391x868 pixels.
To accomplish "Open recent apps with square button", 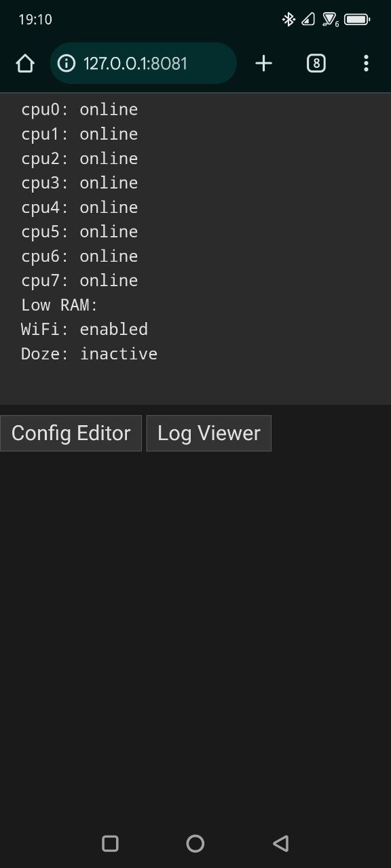I will [x=110, y=843].
